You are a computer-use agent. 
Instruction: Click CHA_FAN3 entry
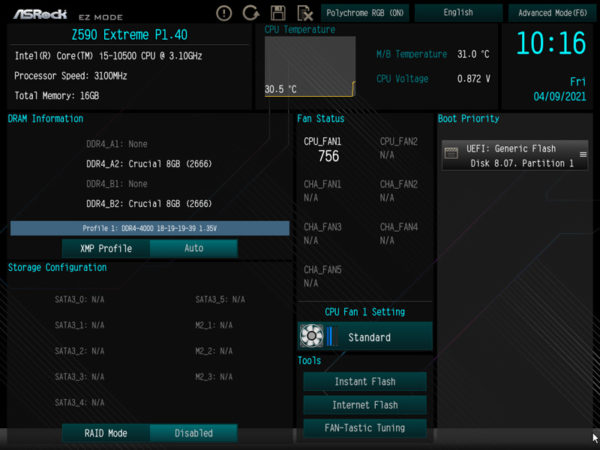(x=322, y=233)
